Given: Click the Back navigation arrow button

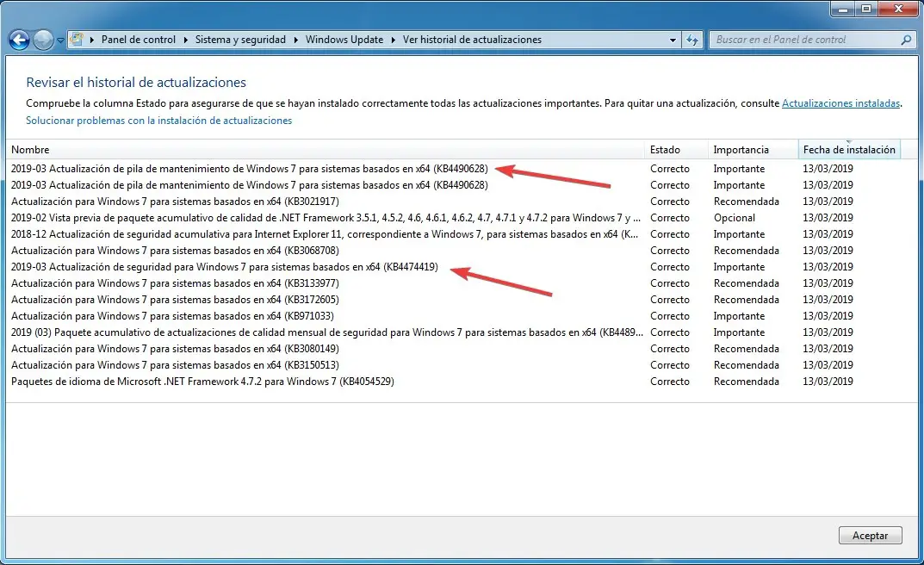Looking at the screenshot, I should (x=19, y=40).
